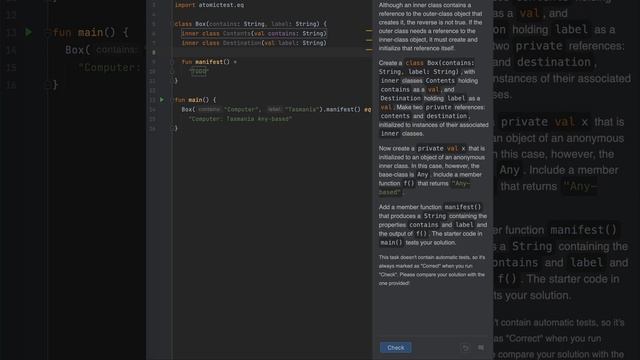Click the 'inner class Destination' line
The height and width of the screenshot is (360, 640).
(x=254, y=43)
